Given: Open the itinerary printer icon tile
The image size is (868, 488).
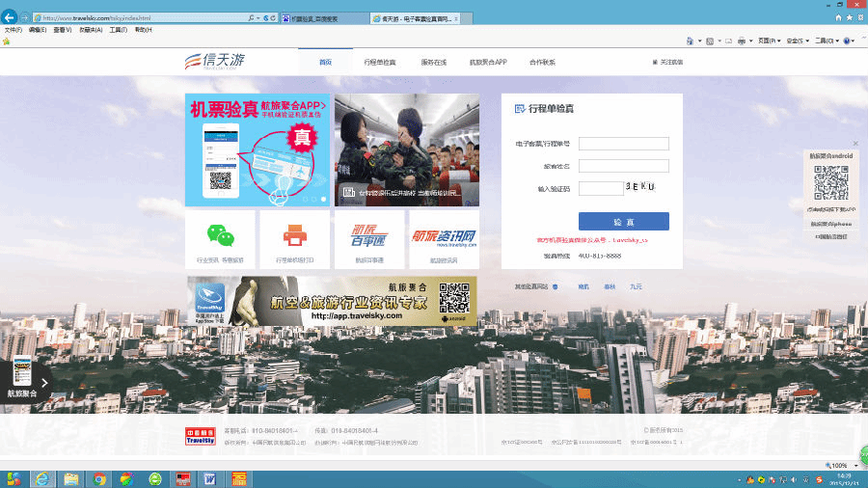Looking at the screenshot, I should tap(294, 238).
